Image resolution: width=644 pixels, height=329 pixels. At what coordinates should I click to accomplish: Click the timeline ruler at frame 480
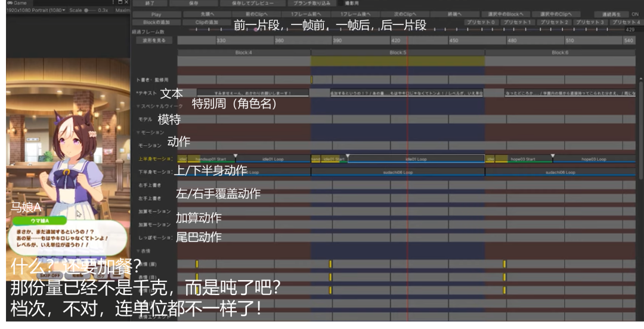[512, 41]
